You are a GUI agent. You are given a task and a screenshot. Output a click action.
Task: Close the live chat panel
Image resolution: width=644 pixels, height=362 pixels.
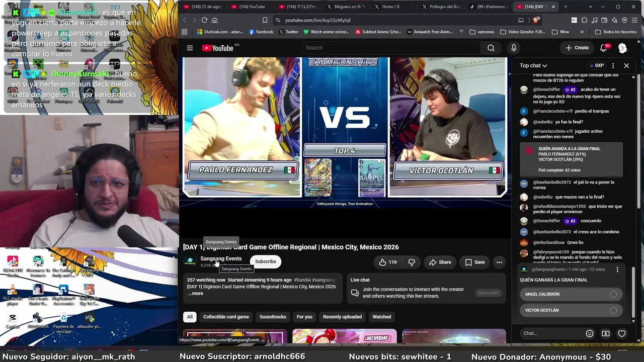click(626, 66)
